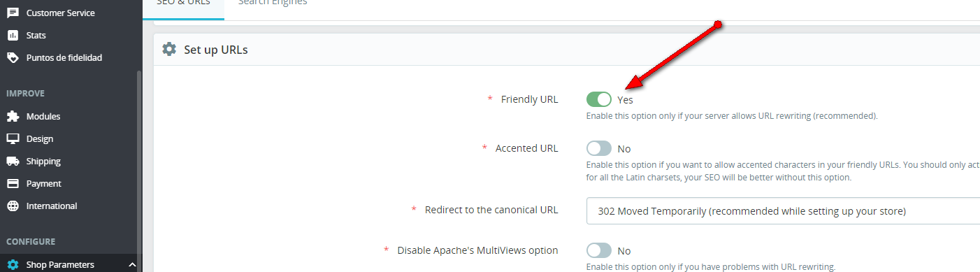Disable the Friendly URL toggle
980x272 pixels.
(599, 99)
